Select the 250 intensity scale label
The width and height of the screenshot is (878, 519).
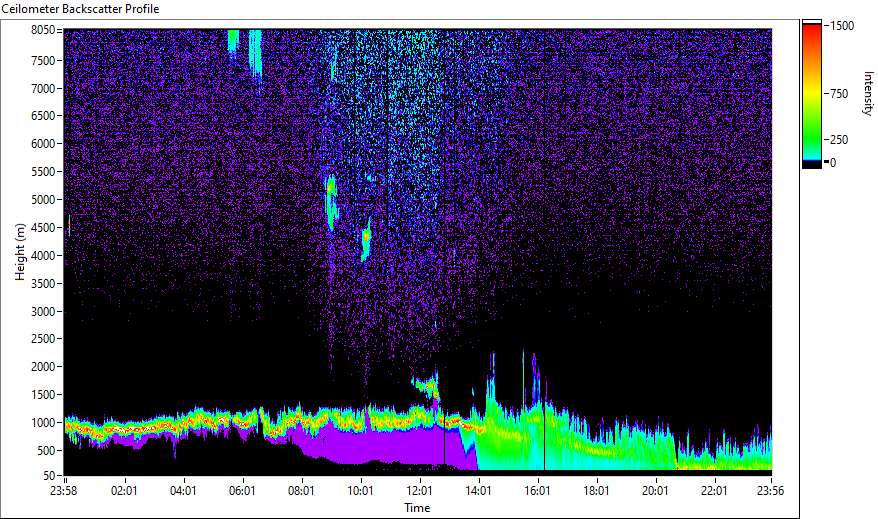tap(839, 139)
